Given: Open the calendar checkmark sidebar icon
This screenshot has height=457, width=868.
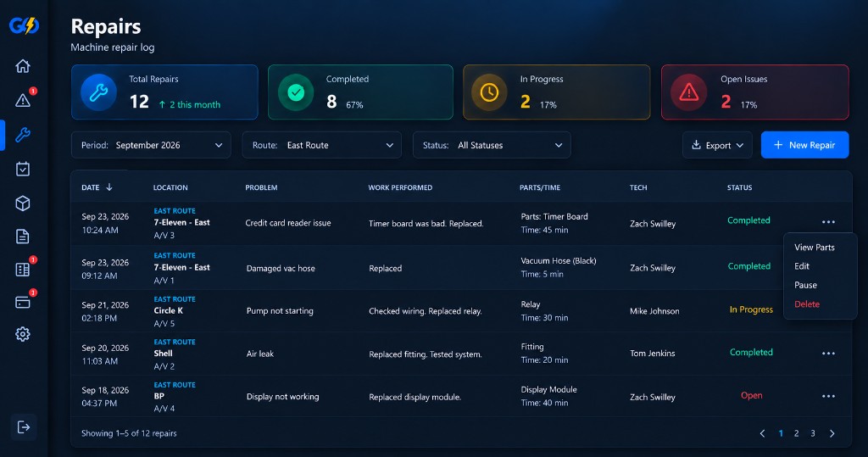Looking at the screenshot, I should tap(23, 169).
